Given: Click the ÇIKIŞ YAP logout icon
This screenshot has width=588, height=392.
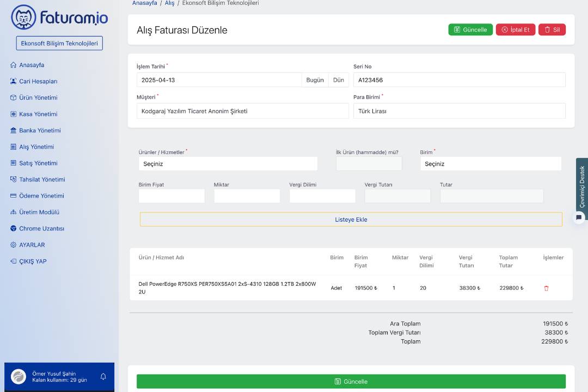Looking at the screenshot, I should tap(13, 261).
